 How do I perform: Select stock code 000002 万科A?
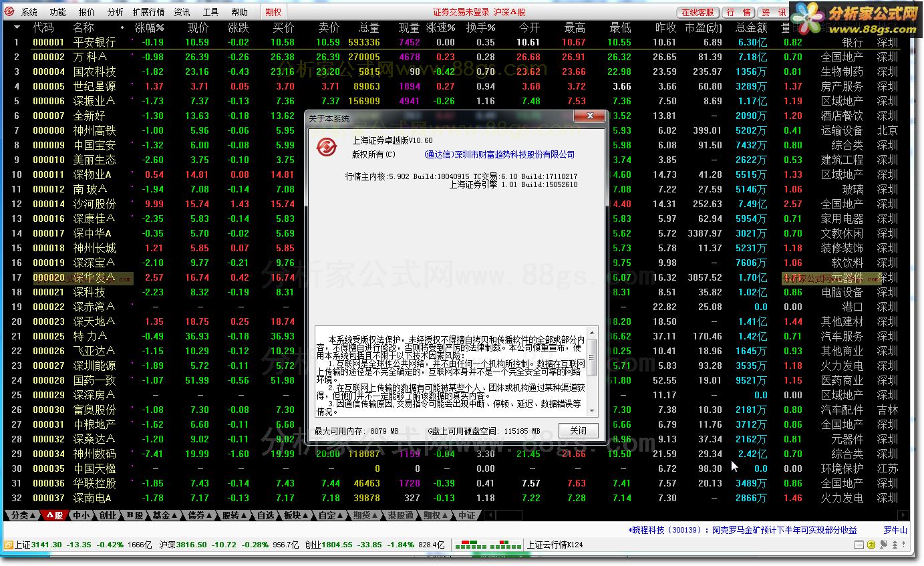tap(49, 57)
